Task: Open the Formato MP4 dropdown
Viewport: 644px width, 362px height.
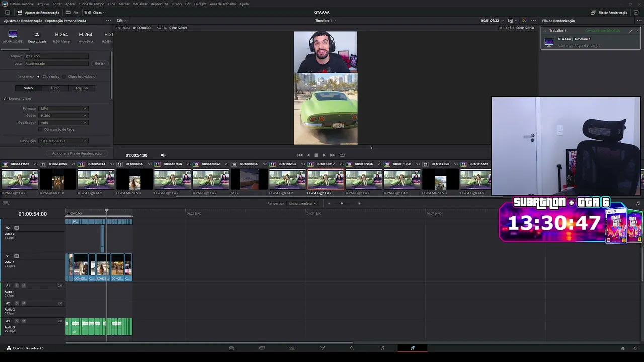Action: tap(63, 109)
